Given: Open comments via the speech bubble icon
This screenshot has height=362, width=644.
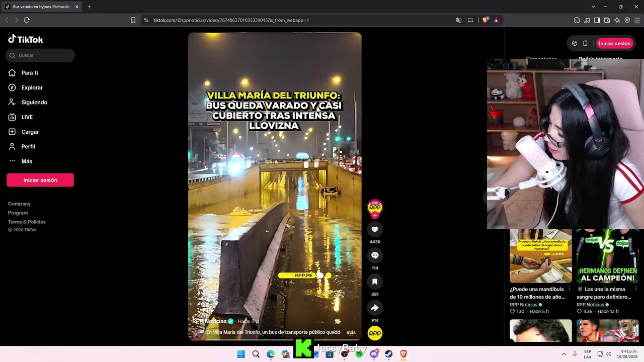Looking at the screenshot, I should [x=375, y=255].
